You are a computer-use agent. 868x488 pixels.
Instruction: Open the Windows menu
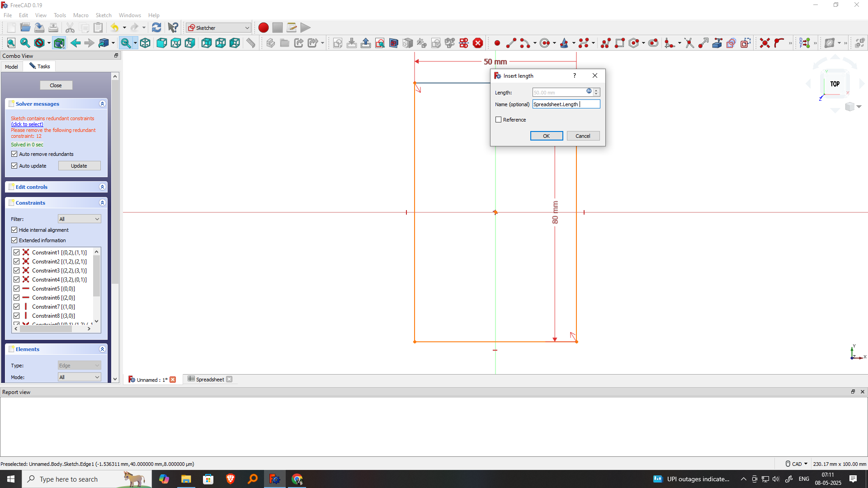130,15
